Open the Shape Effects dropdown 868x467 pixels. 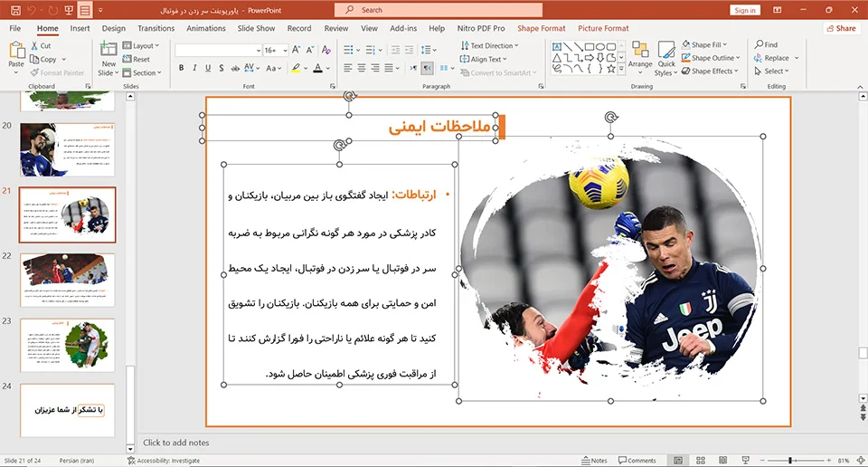click(710, 71)
